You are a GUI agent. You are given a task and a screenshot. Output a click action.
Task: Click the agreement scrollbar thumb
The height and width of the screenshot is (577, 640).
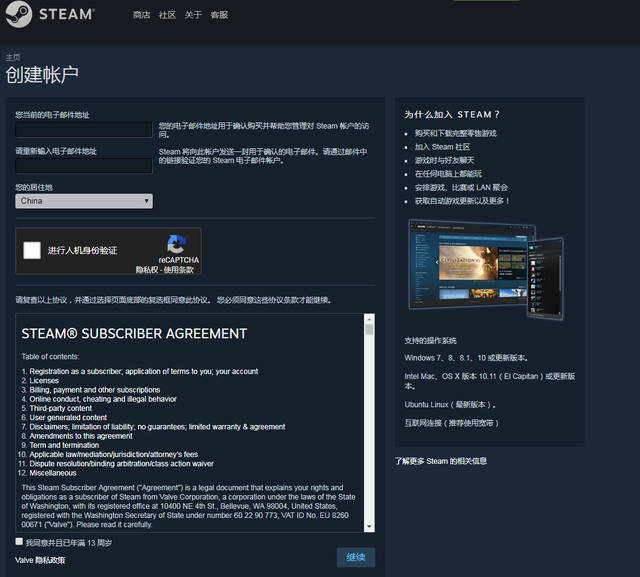(x=369, y=329)
